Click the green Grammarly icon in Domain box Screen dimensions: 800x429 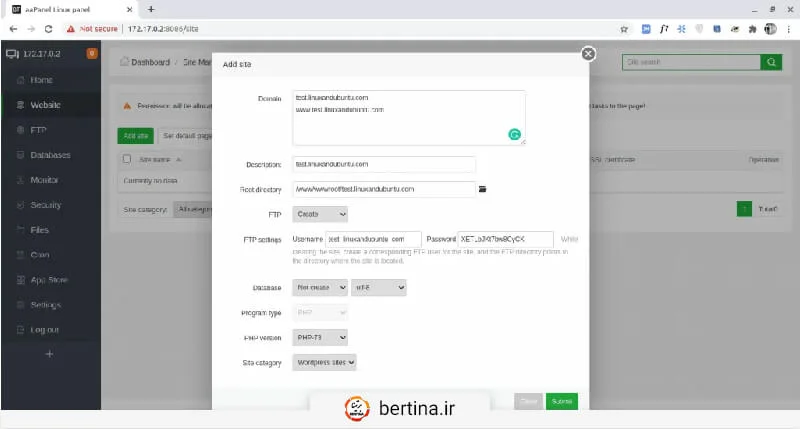[515, 134]
